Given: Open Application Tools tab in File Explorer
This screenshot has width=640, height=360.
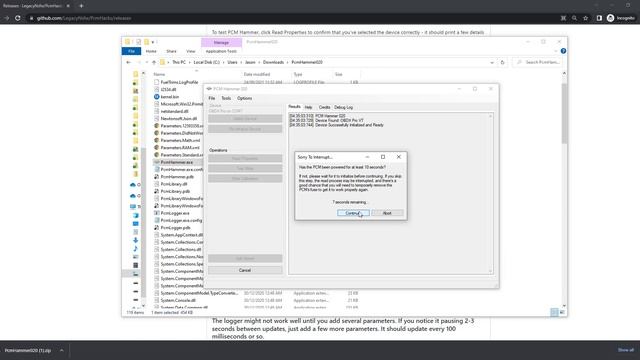Looking at the screenshot, I should click(221, 51).
